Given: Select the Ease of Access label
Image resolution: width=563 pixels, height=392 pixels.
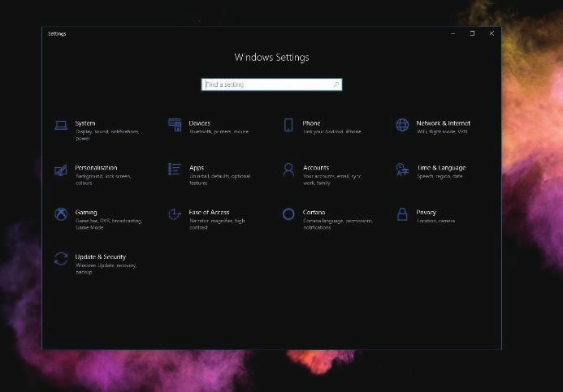Looking at the screenshot, I should [209, 213].
